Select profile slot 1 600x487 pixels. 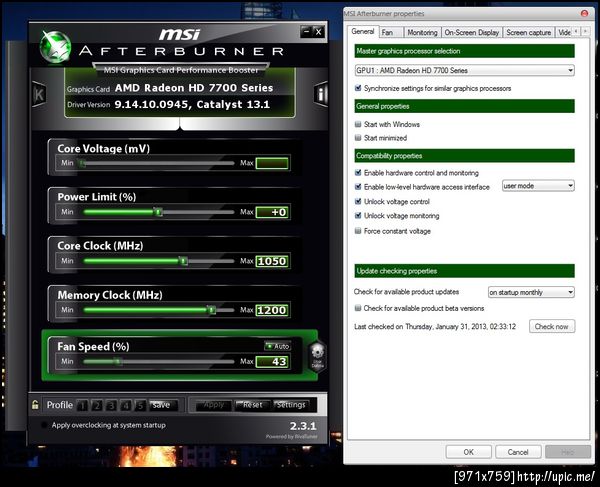pos(82,405)
